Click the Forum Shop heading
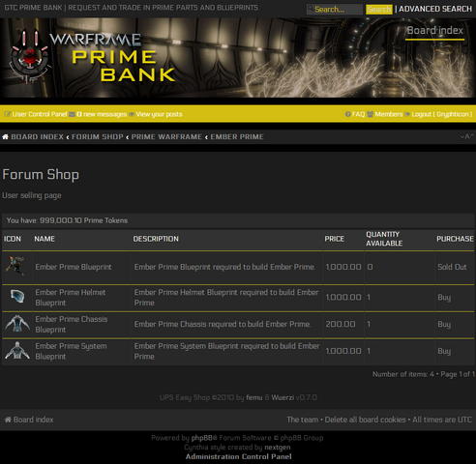 41,175
